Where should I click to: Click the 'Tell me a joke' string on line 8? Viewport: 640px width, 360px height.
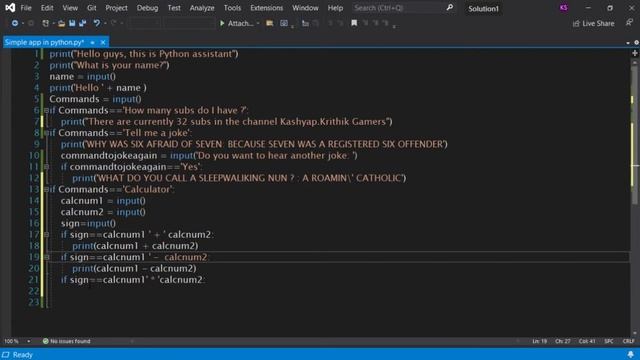(x=156, y=133)
